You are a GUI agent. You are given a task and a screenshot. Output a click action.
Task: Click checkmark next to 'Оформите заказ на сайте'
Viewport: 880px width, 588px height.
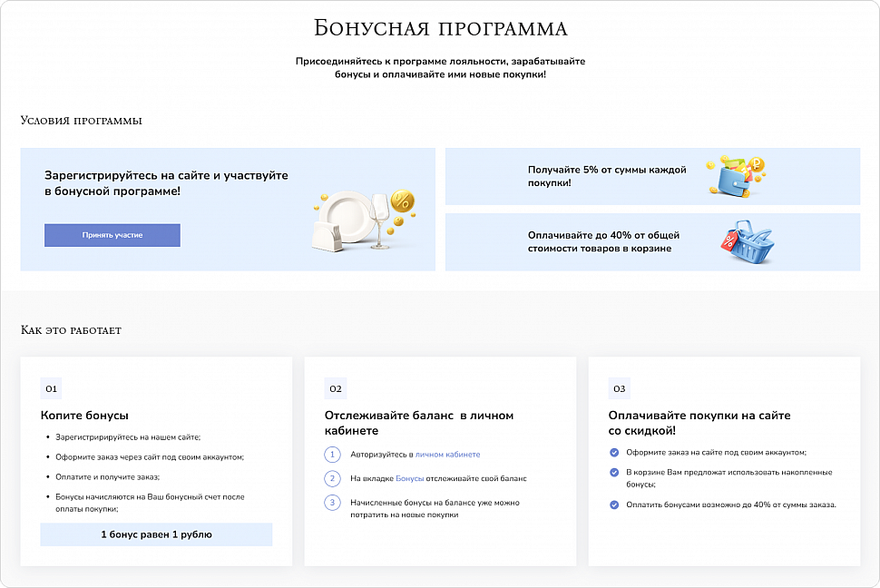coord(614,452)
